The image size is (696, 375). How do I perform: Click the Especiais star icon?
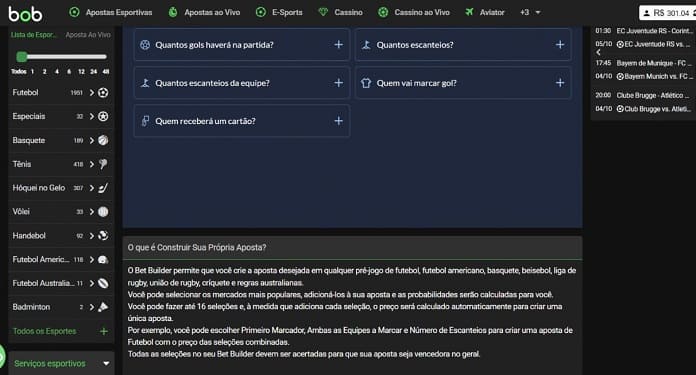point(103,116)
